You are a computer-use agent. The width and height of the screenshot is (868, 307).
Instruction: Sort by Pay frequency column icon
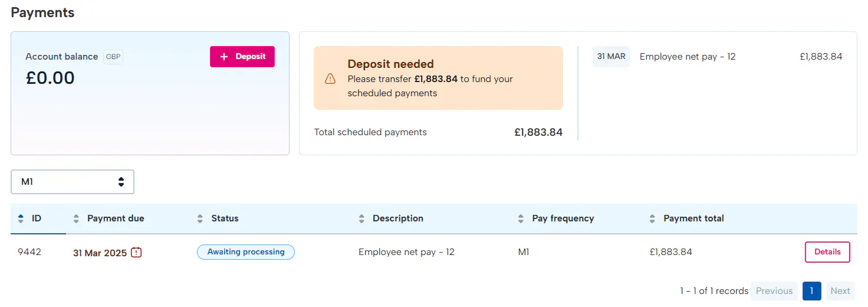coord(521,218)
